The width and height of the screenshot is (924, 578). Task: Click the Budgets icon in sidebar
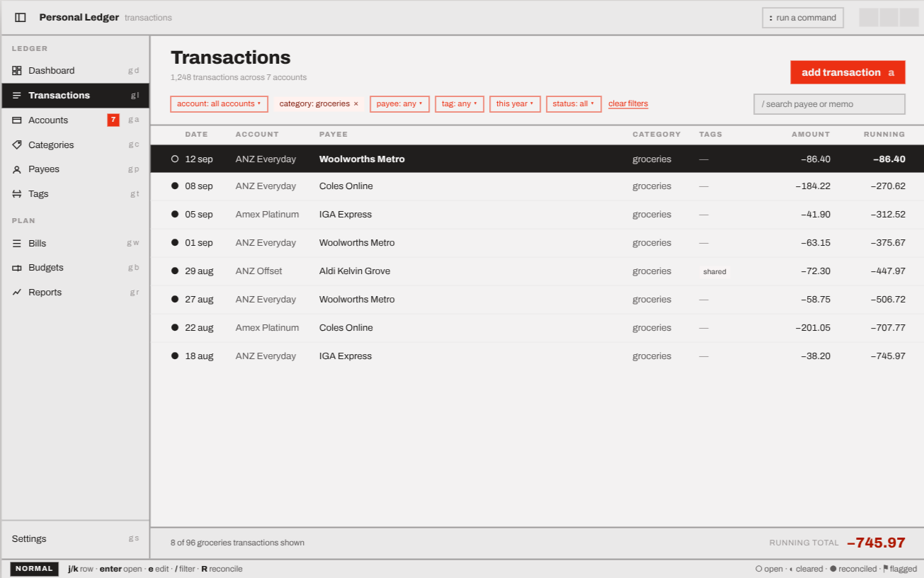[x=17, y=268]
